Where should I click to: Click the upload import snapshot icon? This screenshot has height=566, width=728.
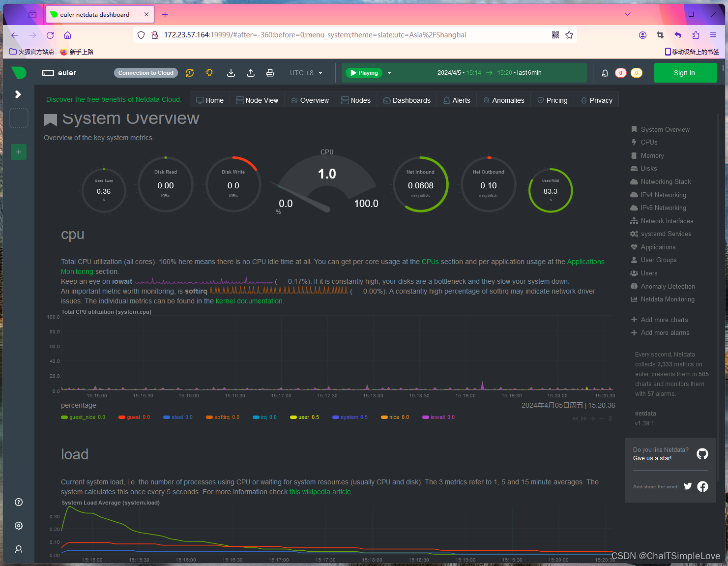[x=251, y=73]
